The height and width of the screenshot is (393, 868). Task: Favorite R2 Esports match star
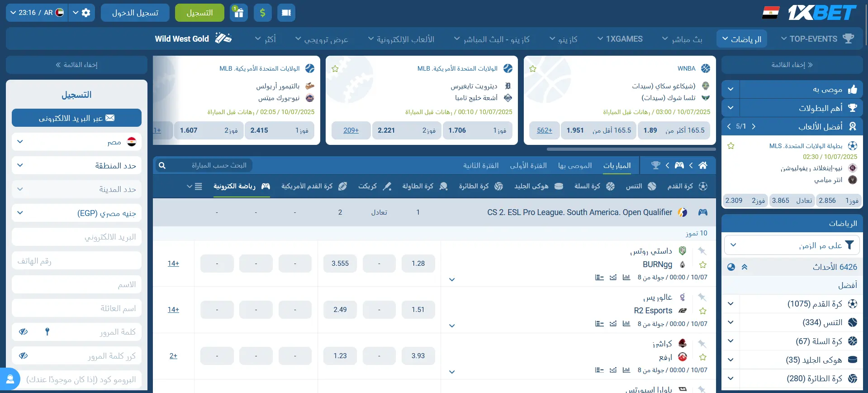click(703, 311)
